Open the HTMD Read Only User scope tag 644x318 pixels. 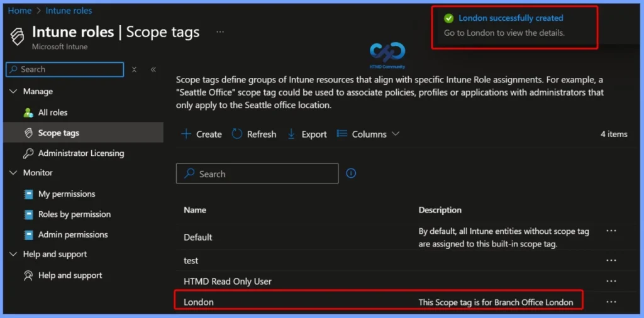click(x=228, y=281)
